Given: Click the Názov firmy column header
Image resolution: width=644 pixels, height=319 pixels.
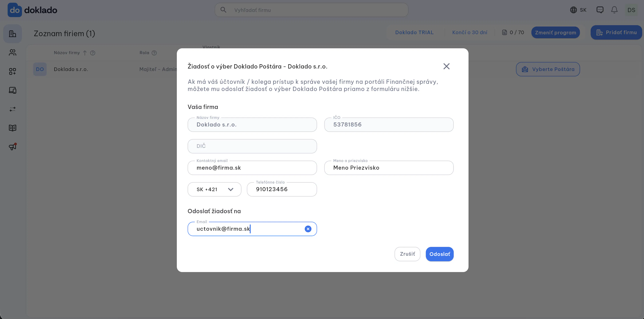Looking at the screenshot, I should pos(67,53).
